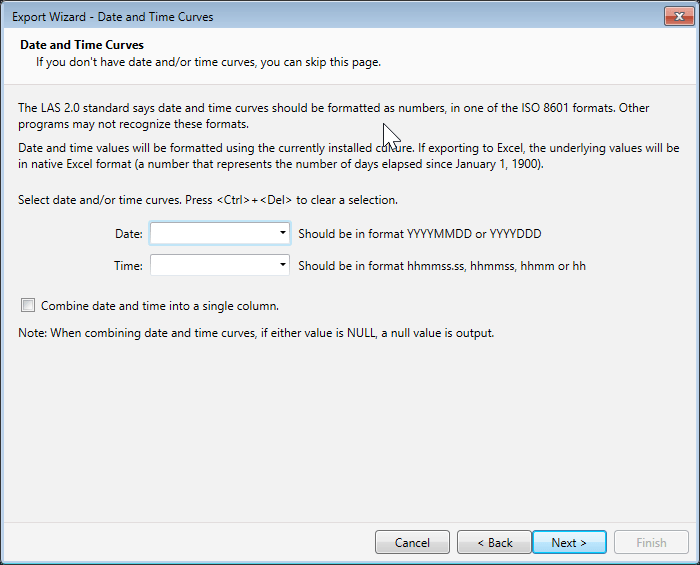Click the Export Wizard title bar text
The height and width of the screenshot is (565, 700).
coord(112,17)
